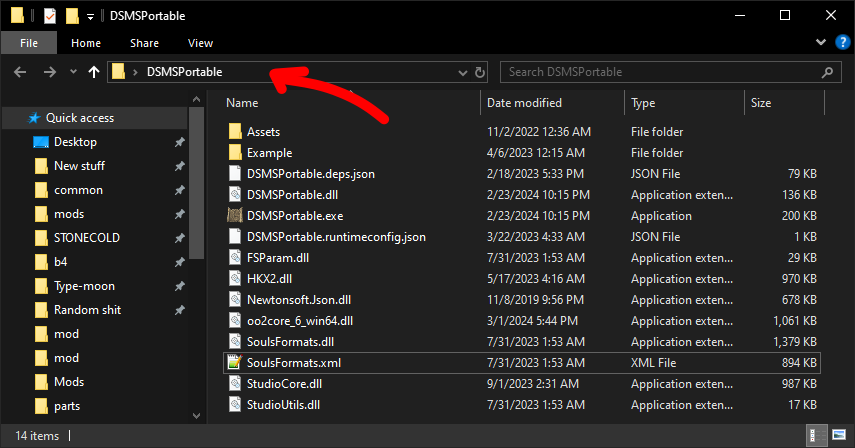Open the Customize Quick Access Toolbar dropdown

(x=90, y=16)
